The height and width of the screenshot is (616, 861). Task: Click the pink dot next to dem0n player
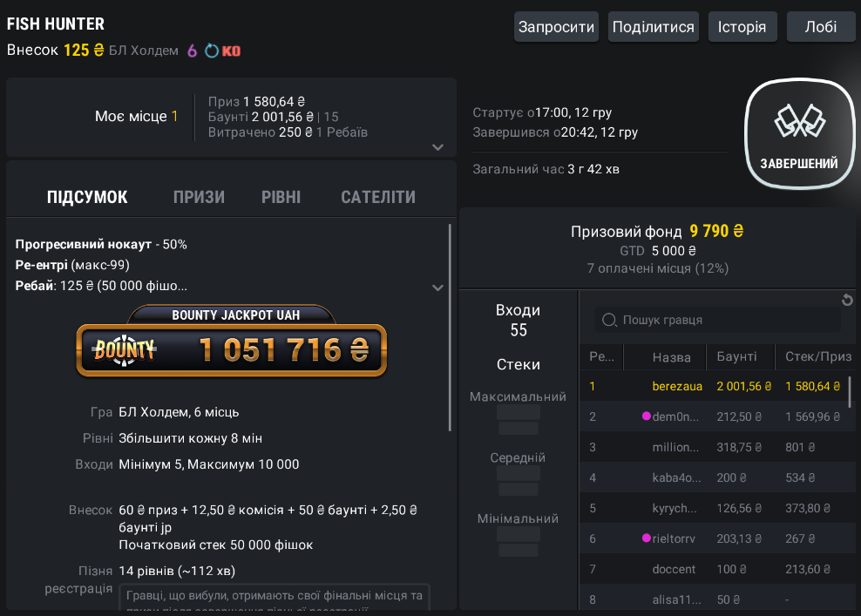coord(647,416)
